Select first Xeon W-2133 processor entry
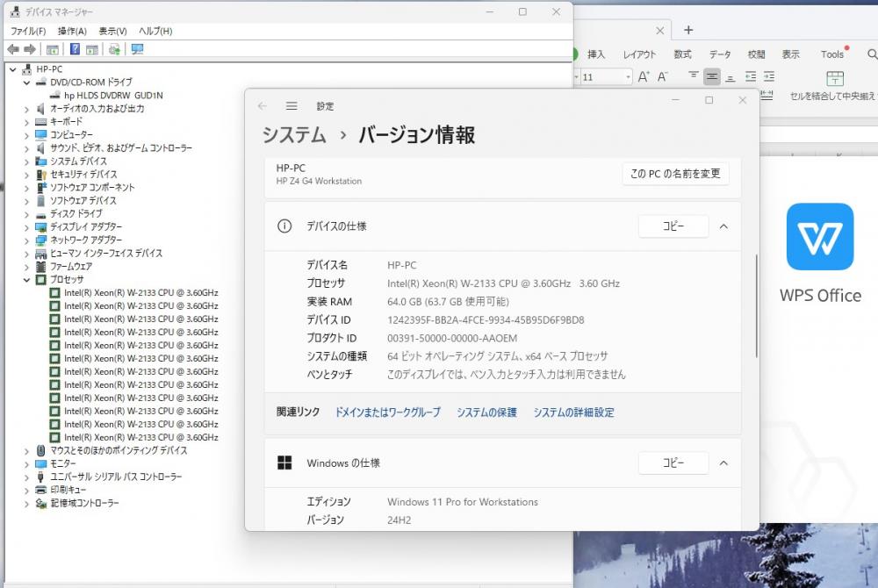 coord(140,292)
